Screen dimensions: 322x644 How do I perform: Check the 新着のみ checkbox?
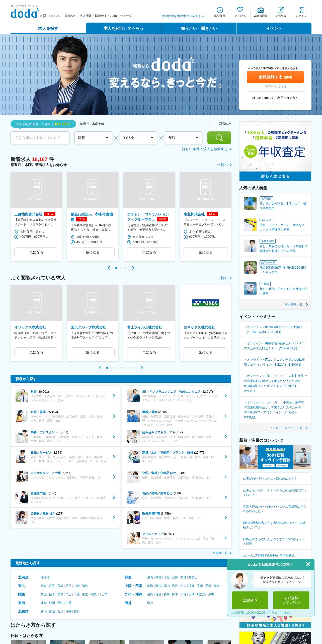click(x=215, y=124)
